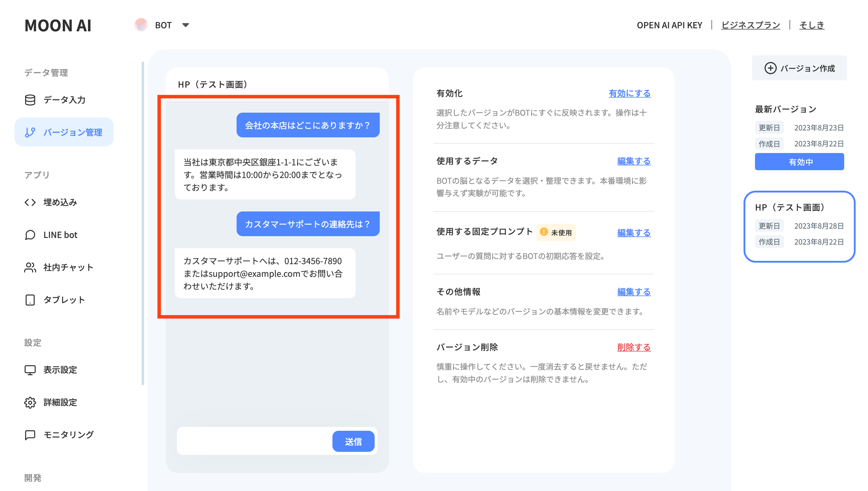
Task: Click the database icon for データ入力
Action: (30, 100)
